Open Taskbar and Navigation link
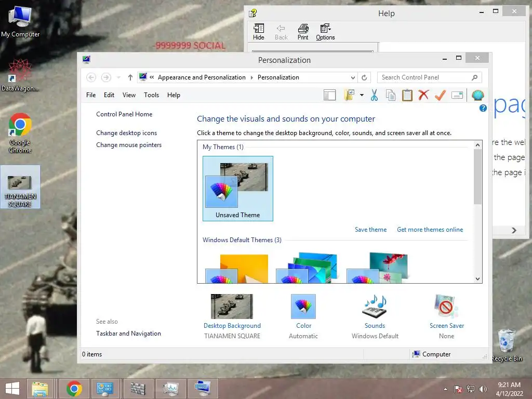532x399 pixels. coord(129,334)
